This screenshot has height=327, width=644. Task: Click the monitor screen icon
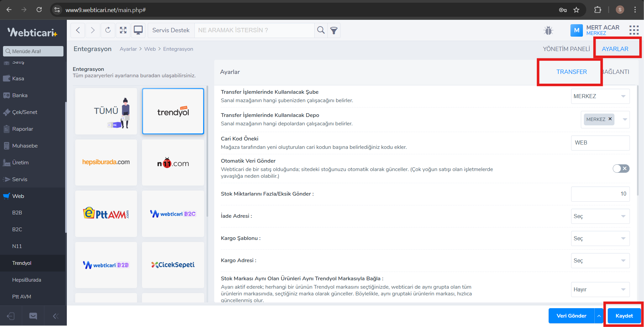point(138,30)
